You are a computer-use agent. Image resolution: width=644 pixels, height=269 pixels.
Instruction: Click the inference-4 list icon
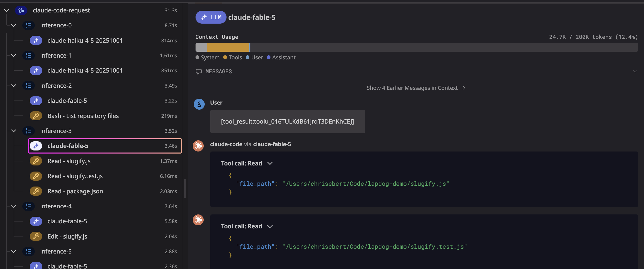28,206
